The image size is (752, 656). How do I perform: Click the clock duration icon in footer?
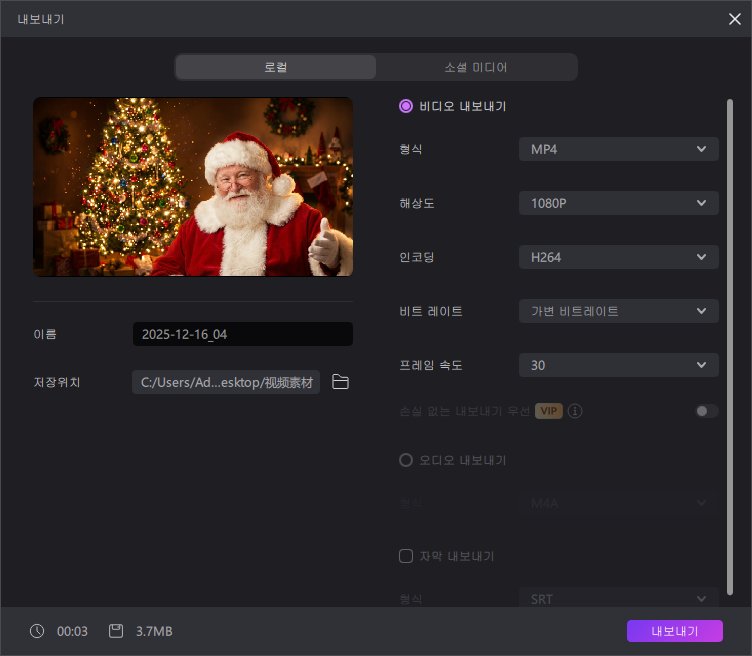[x=37, y=631]
